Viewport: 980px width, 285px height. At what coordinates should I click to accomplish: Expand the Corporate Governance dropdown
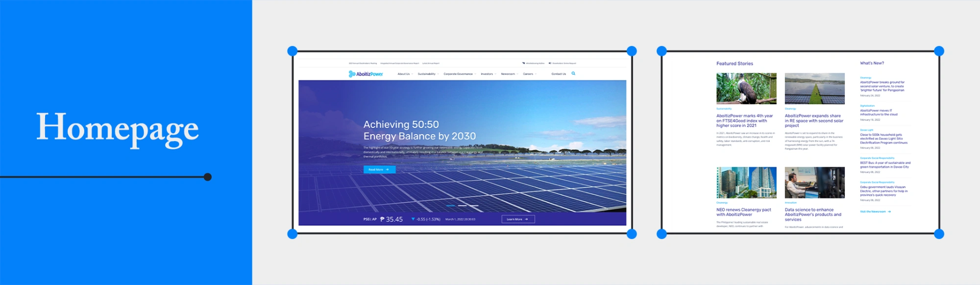click(460, 74)
